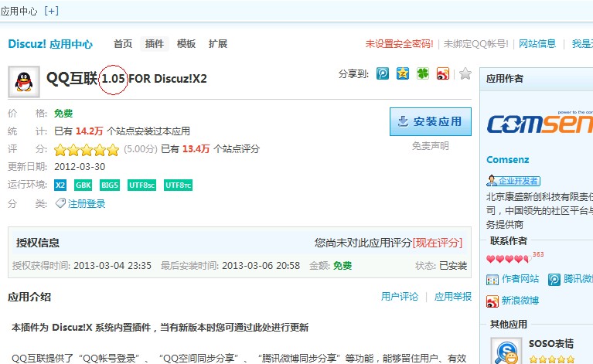Click [现在评分] to rate app
593x364 pixels.
(x=437, y=243)
